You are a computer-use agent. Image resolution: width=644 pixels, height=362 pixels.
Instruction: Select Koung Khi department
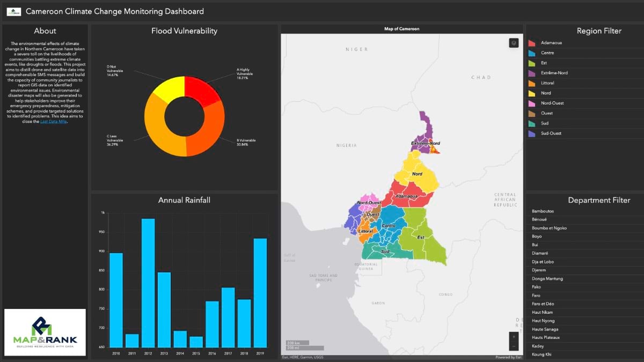(584, 354)
